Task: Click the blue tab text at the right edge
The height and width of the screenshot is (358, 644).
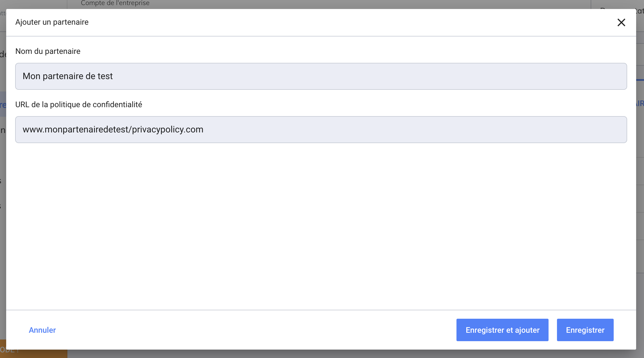Action: pyautogui.click(x=640, y=104)
